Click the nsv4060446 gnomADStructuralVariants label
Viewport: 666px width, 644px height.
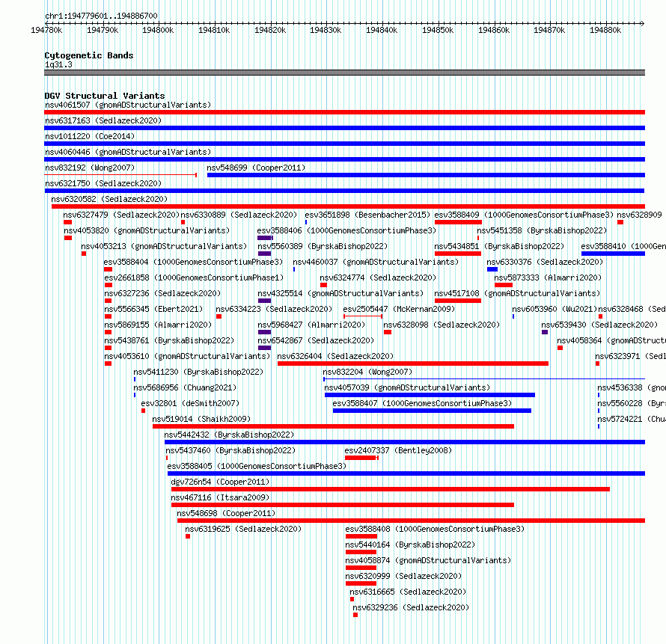coord(128,152)
